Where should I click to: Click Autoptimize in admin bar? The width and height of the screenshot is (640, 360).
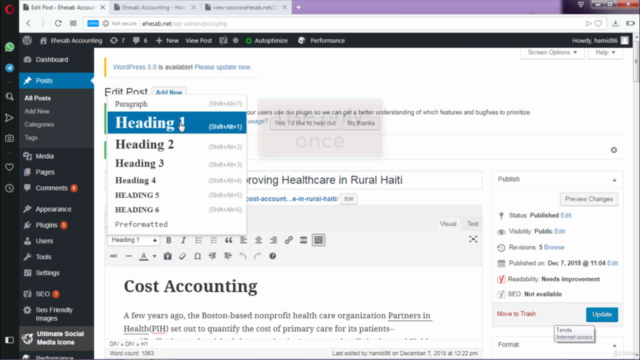267,40
